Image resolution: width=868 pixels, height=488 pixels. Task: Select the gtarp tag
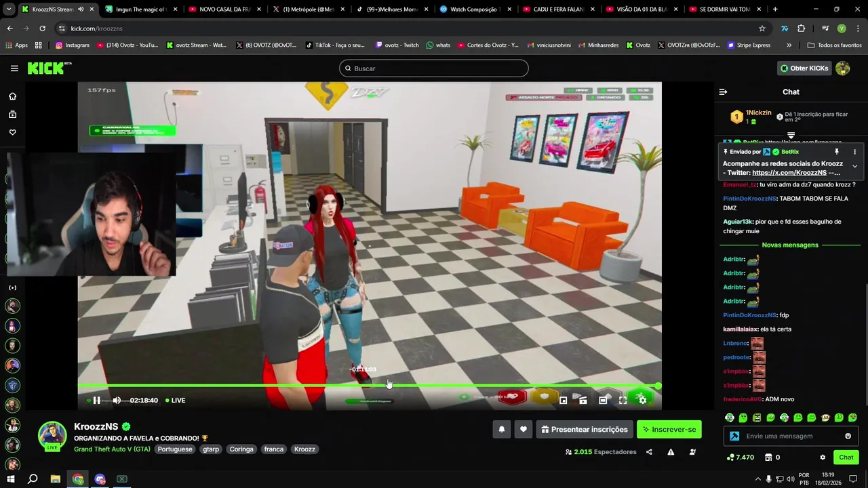tap(211, 449)
